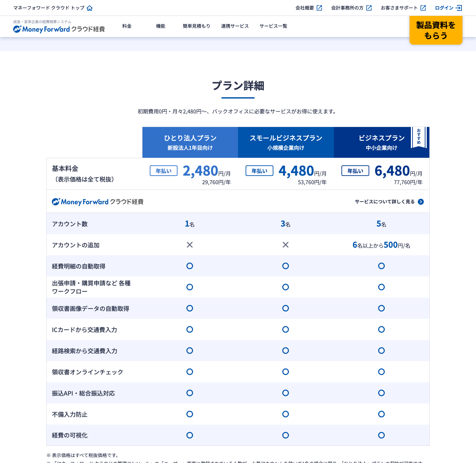Click the circle for 経路検索から交通費入力 under スモールビジネスプラン
The height and width of the screenshot is (463, 476).
point(286,351)
